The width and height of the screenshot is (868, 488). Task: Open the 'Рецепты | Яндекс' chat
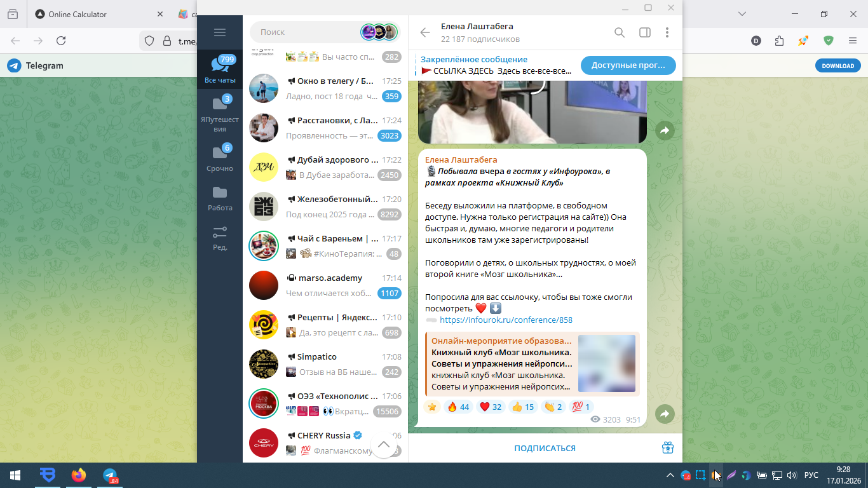coord(325,324)
